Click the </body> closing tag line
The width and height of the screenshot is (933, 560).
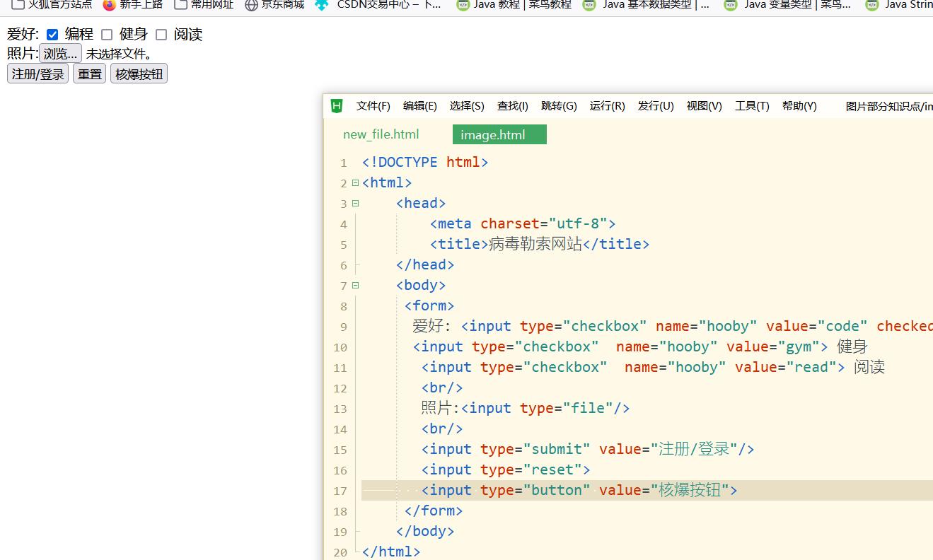425,531
